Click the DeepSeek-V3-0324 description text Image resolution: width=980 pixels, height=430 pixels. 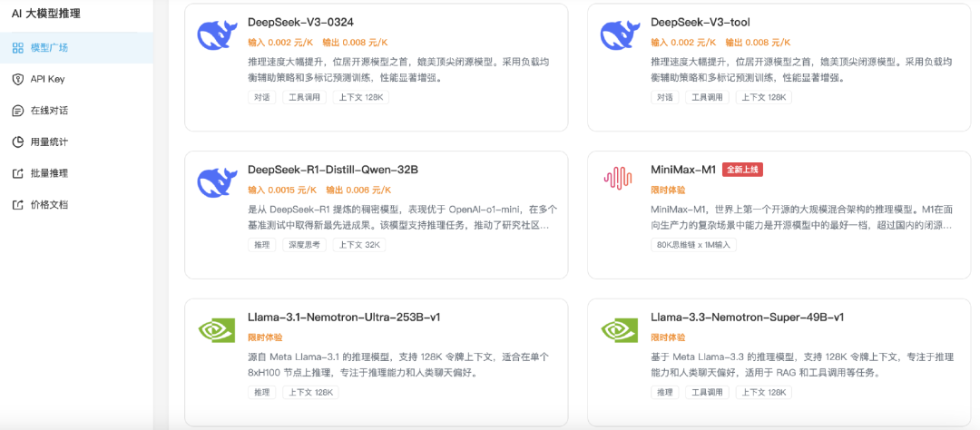tap(398, 70)
